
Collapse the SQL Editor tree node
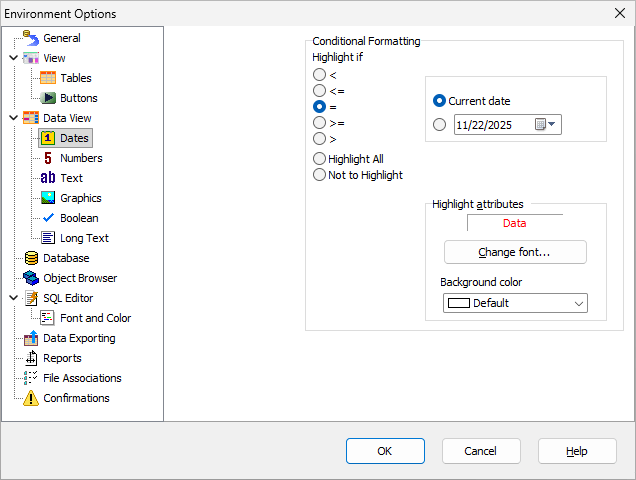[13, 298]
